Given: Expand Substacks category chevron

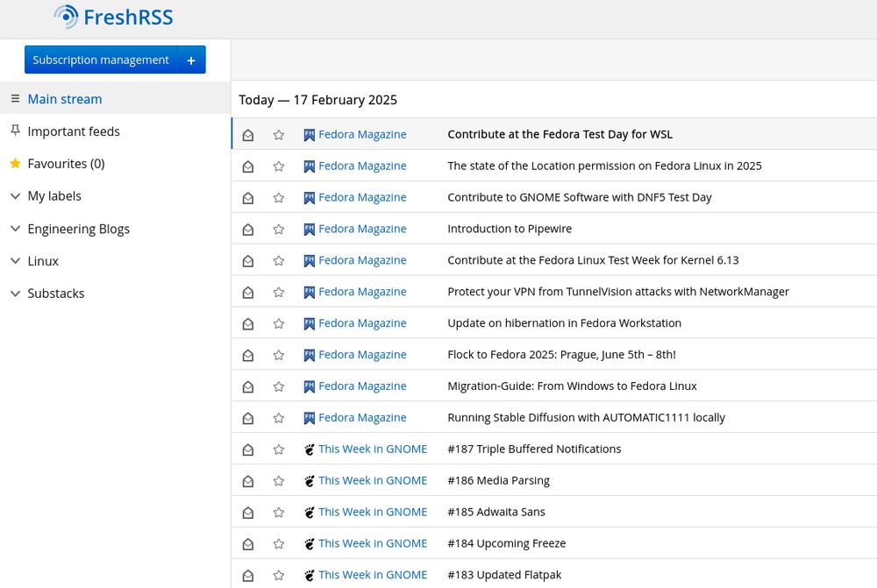Looking at the screenshot, I should point(15,294).
